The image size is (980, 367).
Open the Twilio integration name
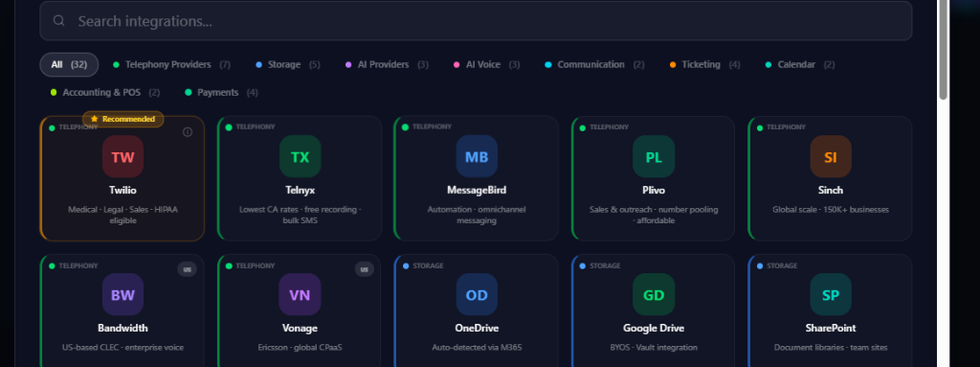coord(122,191)
